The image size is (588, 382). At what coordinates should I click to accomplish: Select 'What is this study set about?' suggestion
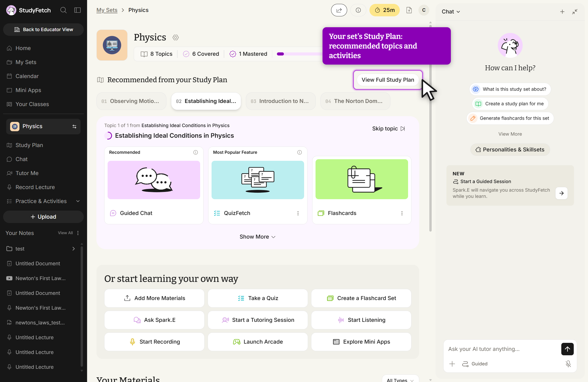pos(510,89)
